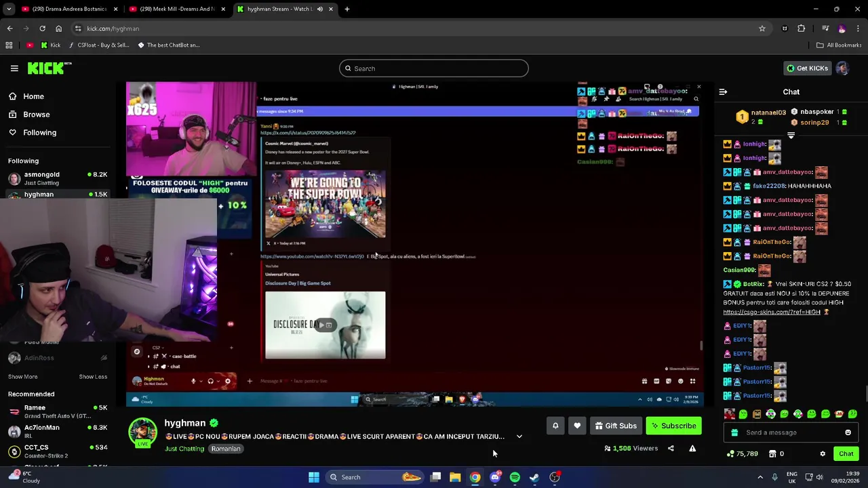Screen dimensions: 868x488
Task: Go back in browser history
Action: (9, 28)
